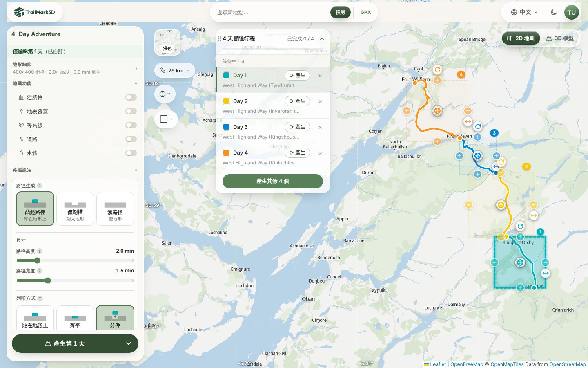588x368 pixels.
Task: Click the orange marker number 4
Action: click(461, 74)
